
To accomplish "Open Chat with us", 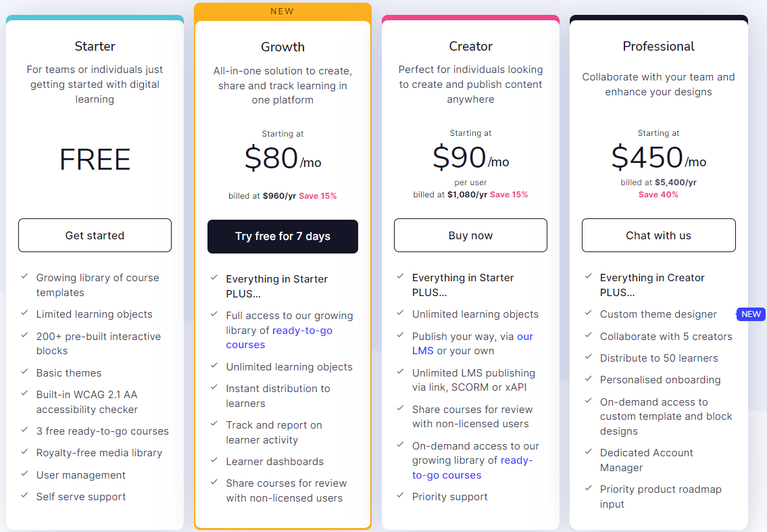I will [x=658, y=235].
